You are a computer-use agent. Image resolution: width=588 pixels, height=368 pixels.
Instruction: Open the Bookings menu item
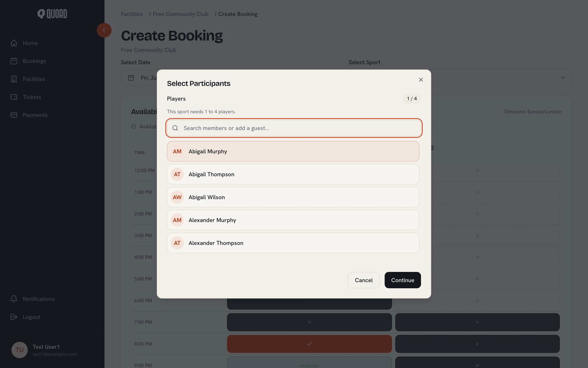click(x=34, y=61)
